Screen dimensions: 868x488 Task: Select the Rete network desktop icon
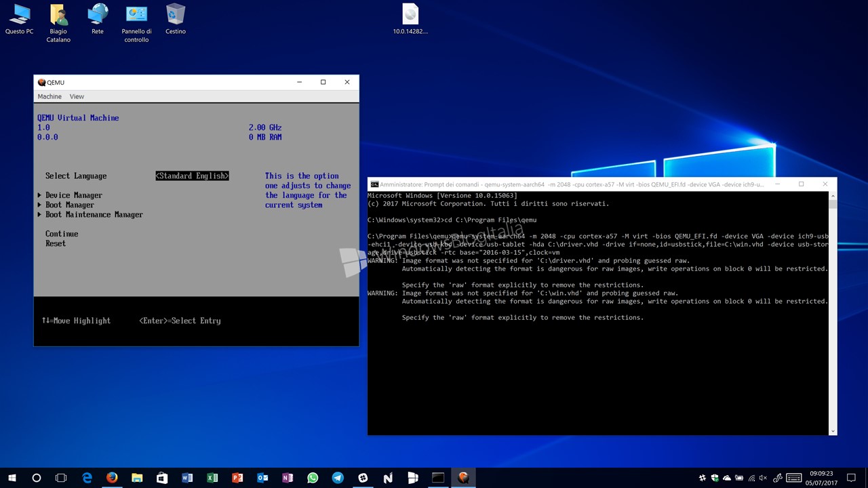[98, 19]
